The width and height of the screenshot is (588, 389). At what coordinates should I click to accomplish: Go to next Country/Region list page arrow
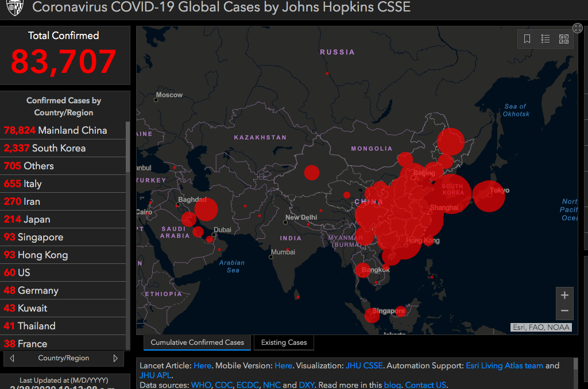[x=115, y=358]
